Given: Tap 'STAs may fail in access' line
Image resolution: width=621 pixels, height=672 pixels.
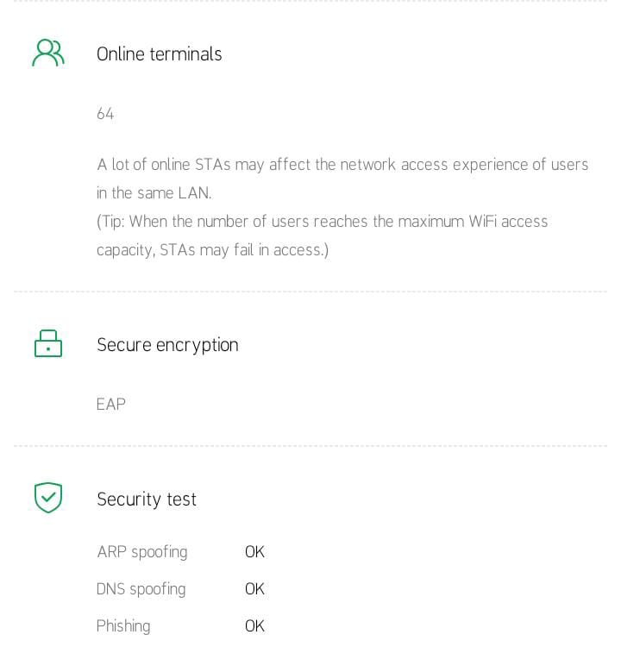Looking at the screenshot, I should click(x=212, y=250).
